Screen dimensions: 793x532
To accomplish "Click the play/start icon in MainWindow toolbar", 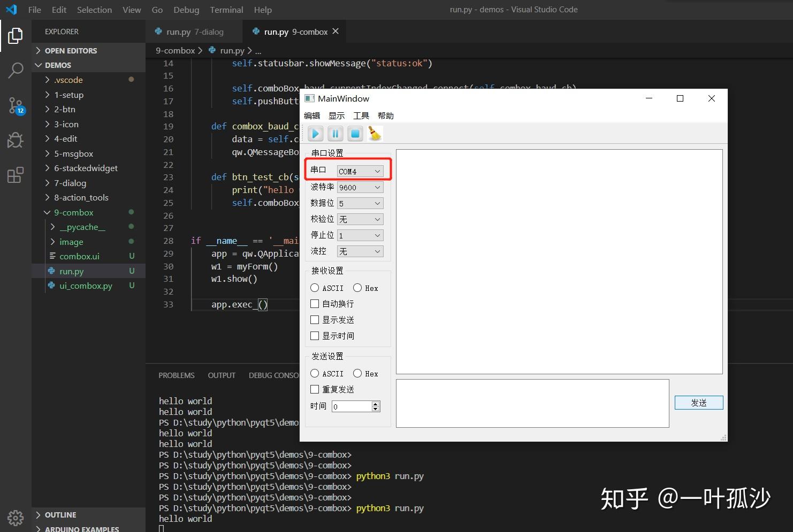I will pyautogui.click(x=315, y=134).
